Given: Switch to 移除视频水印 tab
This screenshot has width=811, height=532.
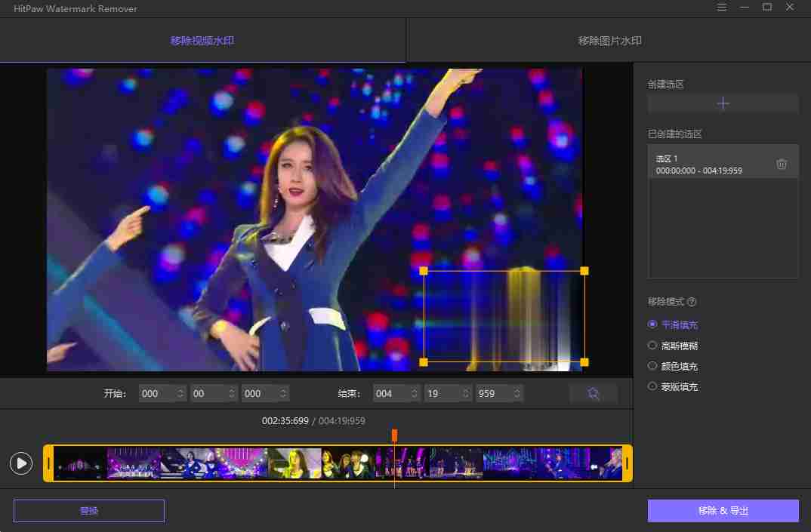Looking at the screenshot, I should point(202,41).
